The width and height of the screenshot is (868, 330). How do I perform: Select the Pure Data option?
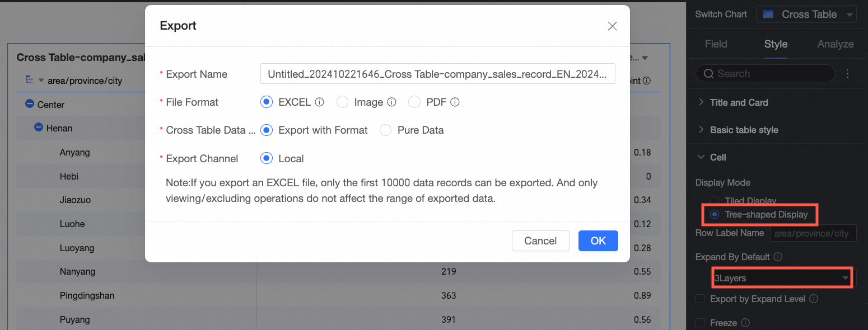[x=385, y=130]
